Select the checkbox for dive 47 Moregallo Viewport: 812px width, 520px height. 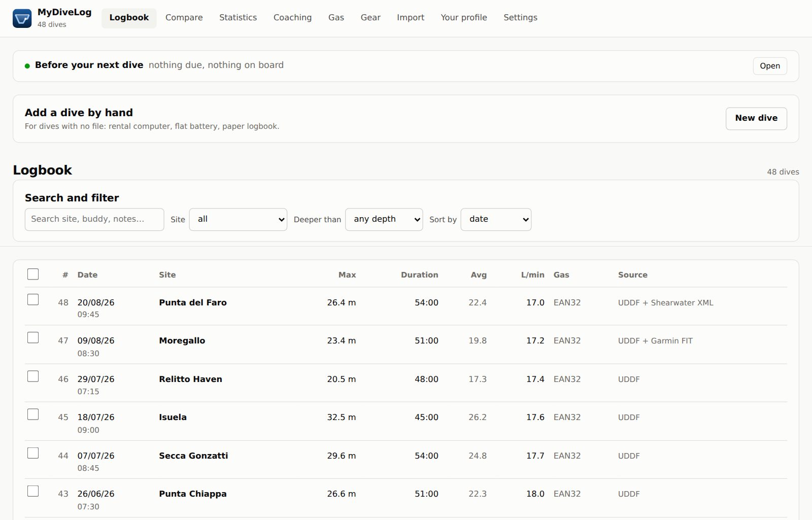pyautogui.click(x=33, y=337)
